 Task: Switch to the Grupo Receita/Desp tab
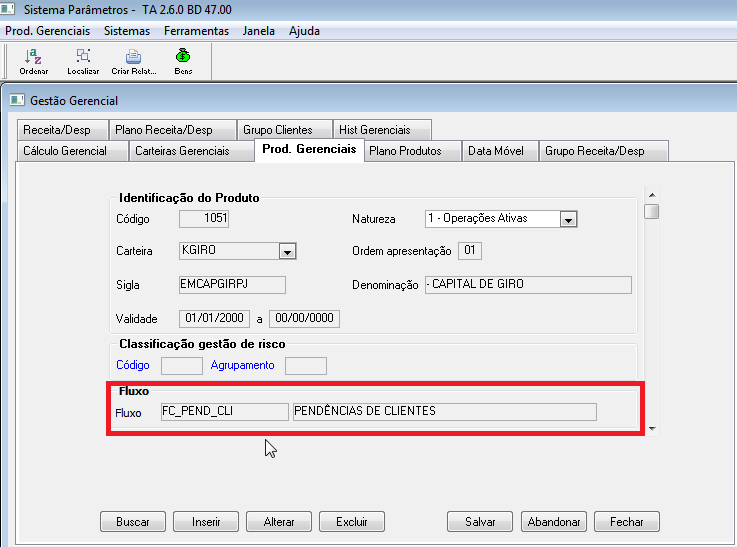pos(604,151)
